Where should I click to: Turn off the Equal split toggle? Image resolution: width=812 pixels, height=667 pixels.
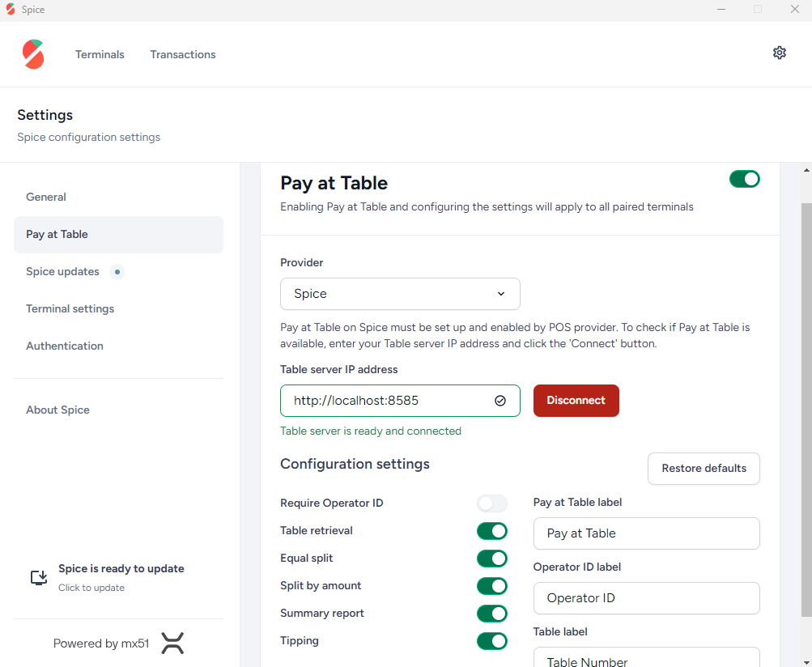(492, 559)
